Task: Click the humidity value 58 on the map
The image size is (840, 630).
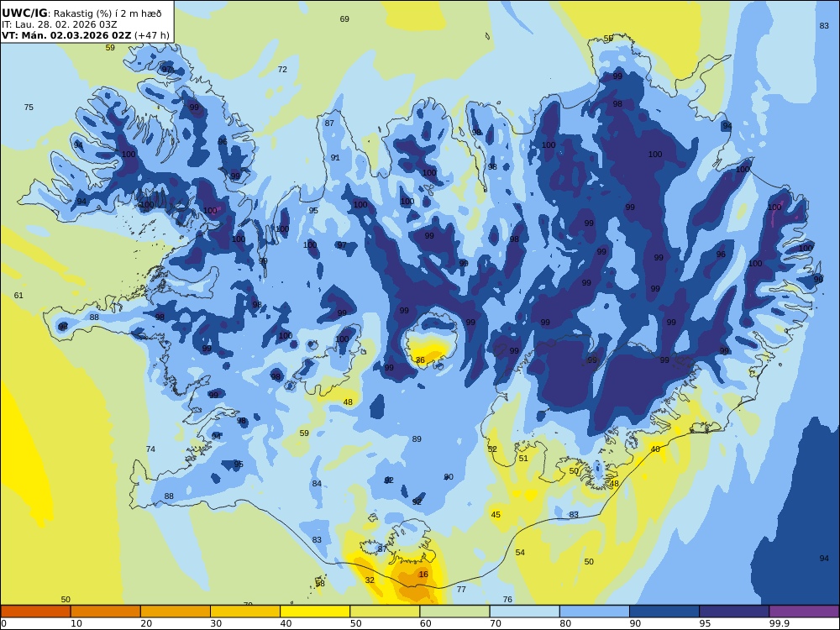Action: 320,584
